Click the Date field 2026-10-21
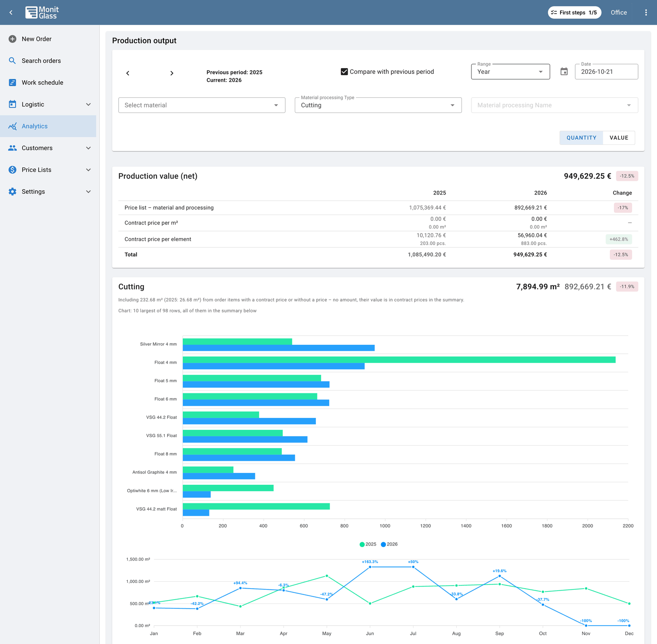Viewport: 657px width, 644px height. (606, 71)
